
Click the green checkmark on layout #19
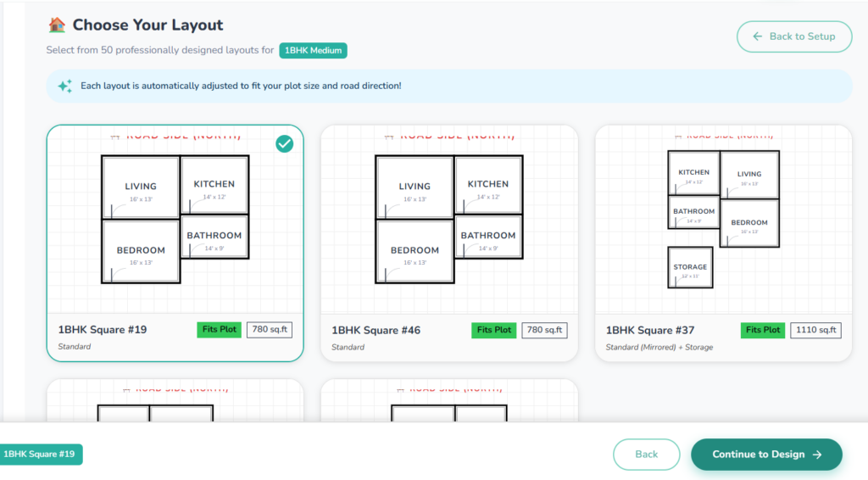[x=285, y=144]
